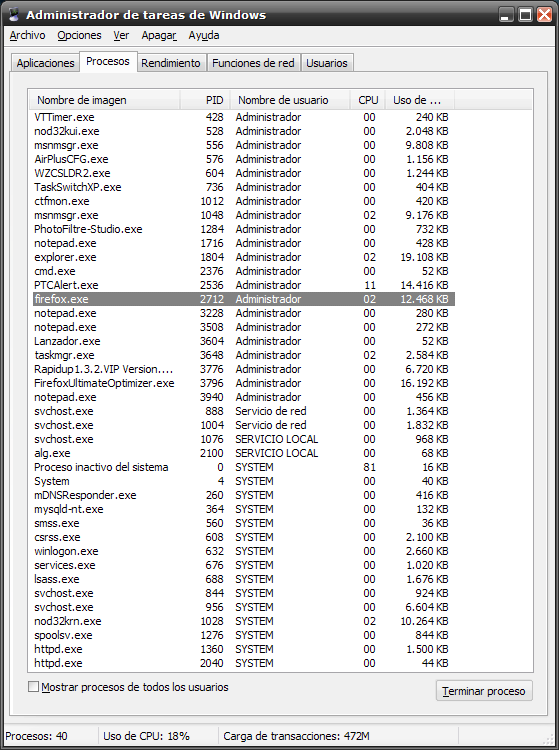Image resolution: width=559 pixels, height=750 pixels.
Task: Select the nod32krn.exe process
Action: coord(243,621)
